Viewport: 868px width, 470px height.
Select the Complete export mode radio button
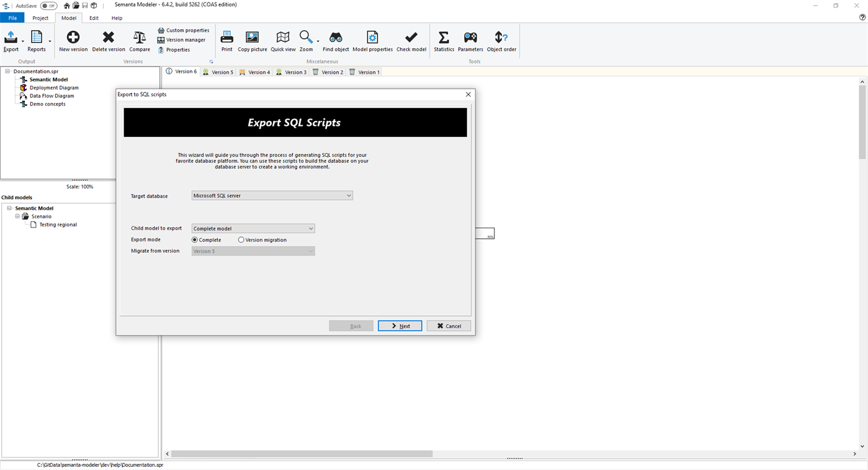(195, 239)
